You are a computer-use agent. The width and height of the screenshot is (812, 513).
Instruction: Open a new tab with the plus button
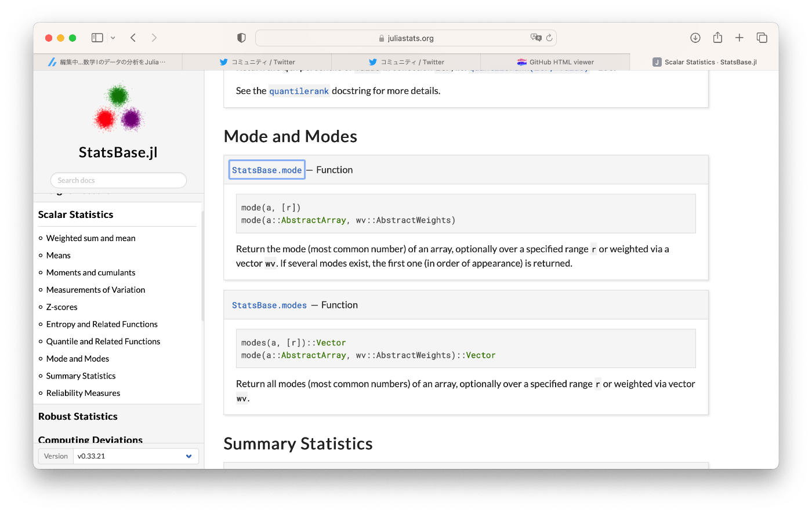pos(739,38)
